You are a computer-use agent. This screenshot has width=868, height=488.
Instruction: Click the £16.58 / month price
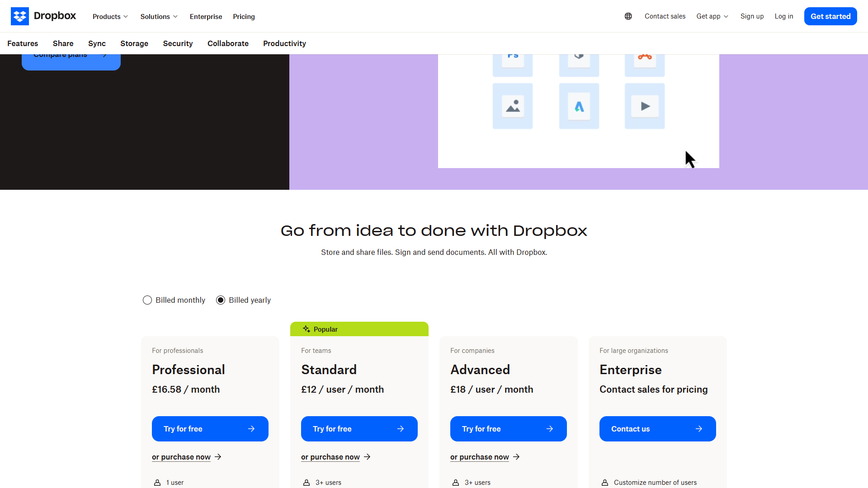coord(186,389)
